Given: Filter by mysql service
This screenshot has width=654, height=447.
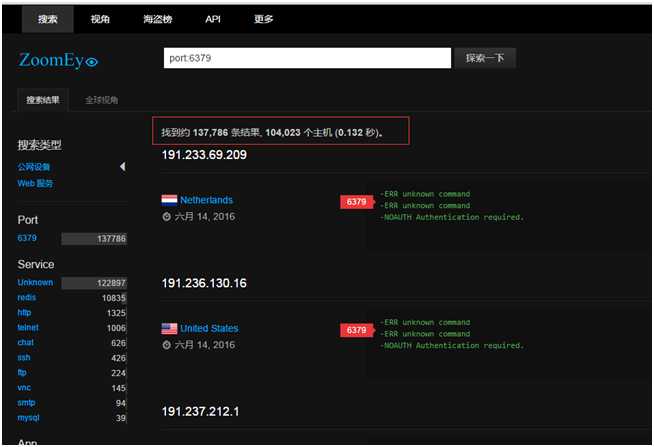Looking at the screenshot, I should (x=28, y=418).
